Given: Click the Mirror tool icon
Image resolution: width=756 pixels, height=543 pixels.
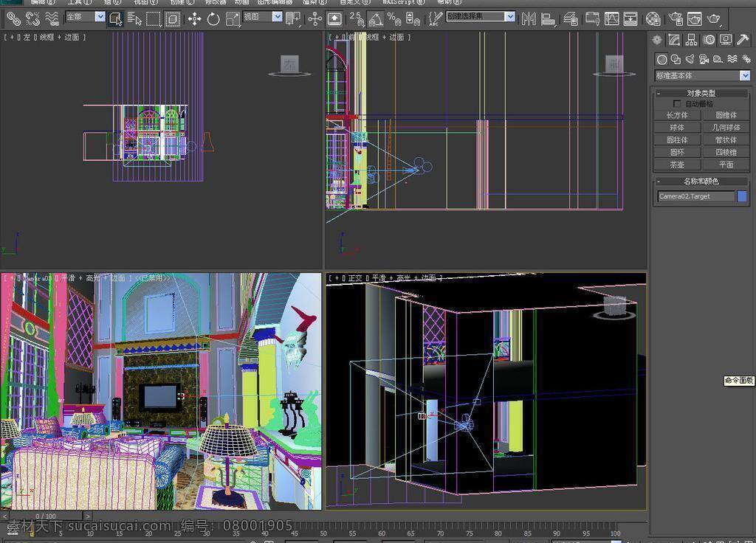Looking at the screenshot, I should (x=529, y=18).
